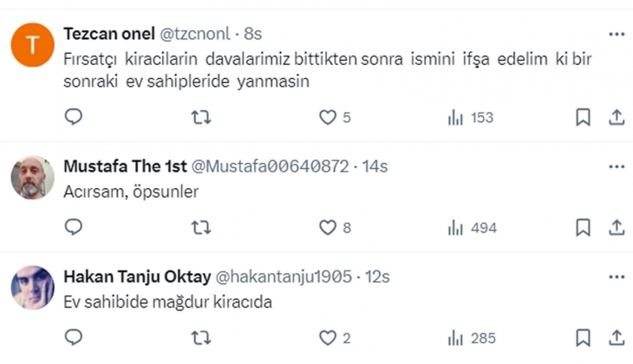Share Mustafa The 1st's tweet

pos(617,227)
